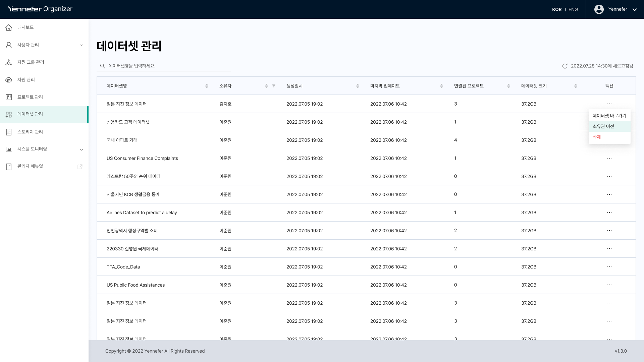The image size is (644, 362).
Task: Open actions for US Consumer Finance Complaints
Action: (x=609, y=158)
